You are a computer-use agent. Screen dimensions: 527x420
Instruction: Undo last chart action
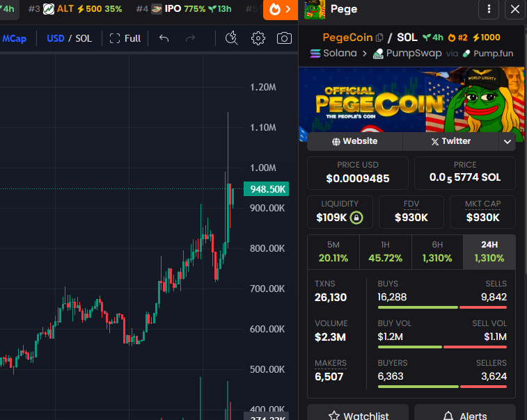coord(164,38)
